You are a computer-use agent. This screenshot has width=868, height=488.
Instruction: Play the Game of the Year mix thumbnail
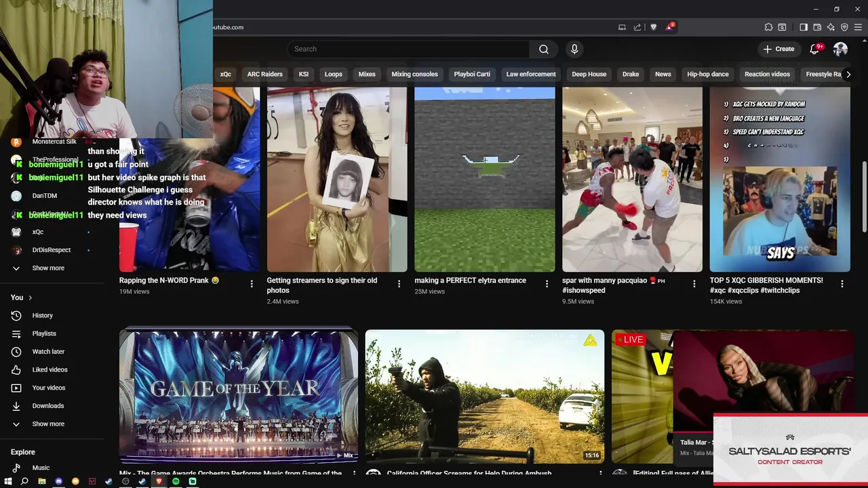(x=239, y=396)
